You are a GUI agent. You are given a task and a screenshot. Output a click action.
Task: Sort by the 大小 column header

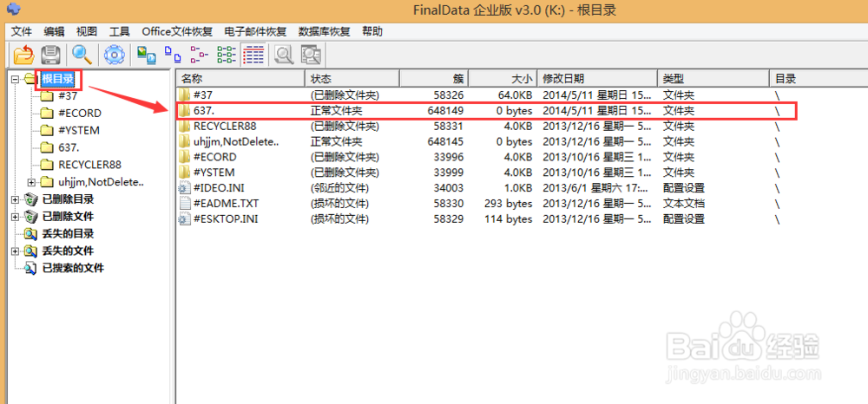click(x=502, y=79)
